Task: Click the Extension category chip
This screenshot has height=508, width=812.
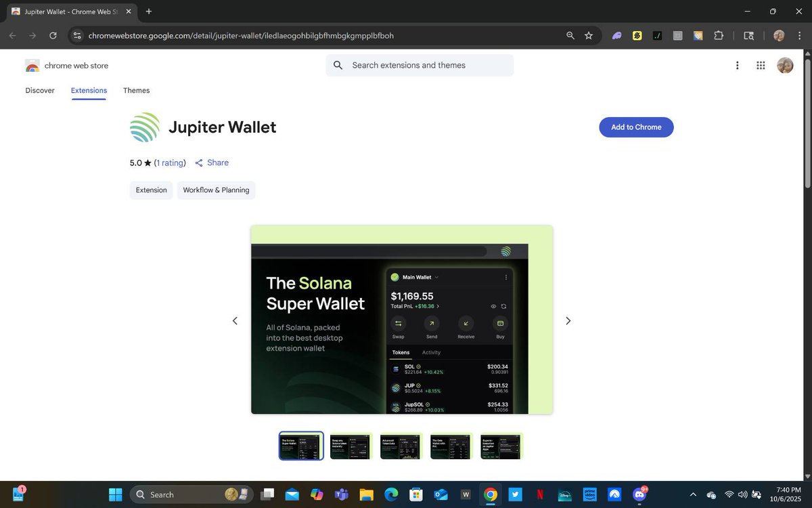Action: (152, 190)
